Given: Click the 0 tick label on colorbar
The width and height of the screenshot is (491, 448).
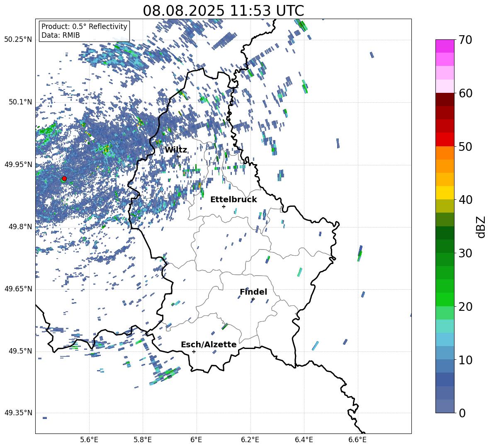Looking at the screenshot, I should click(462, 413).
